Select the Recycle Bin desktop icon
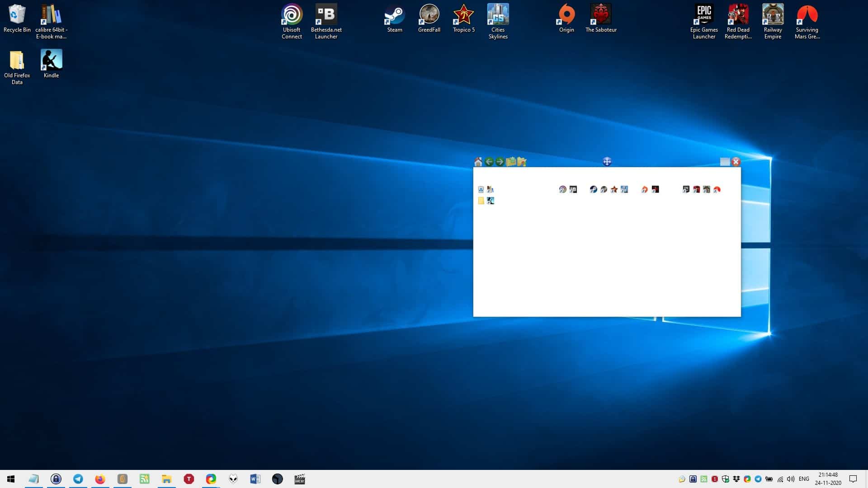Image resolution: width=868 pixels, height=488 pixels. click(17, 19)
